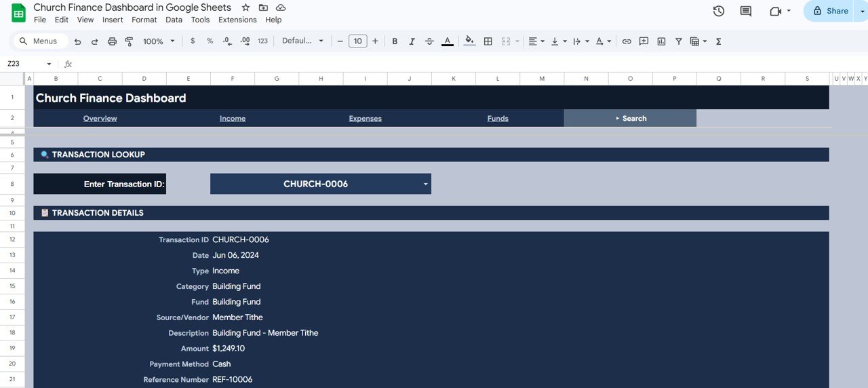Open the fill color picker
Screen dimensions: 868x388
tap(469, 41)
